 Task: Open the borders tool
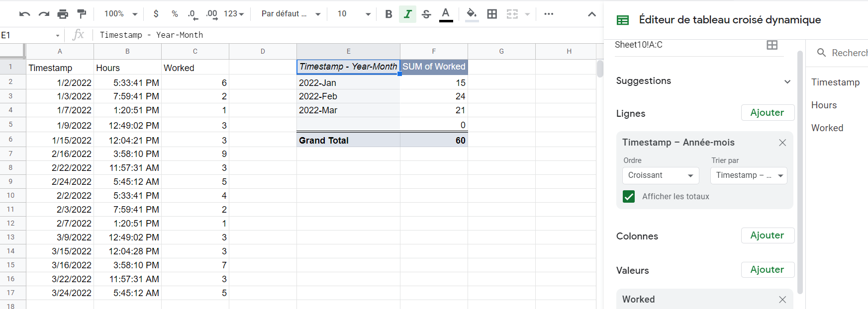[492, 14]
